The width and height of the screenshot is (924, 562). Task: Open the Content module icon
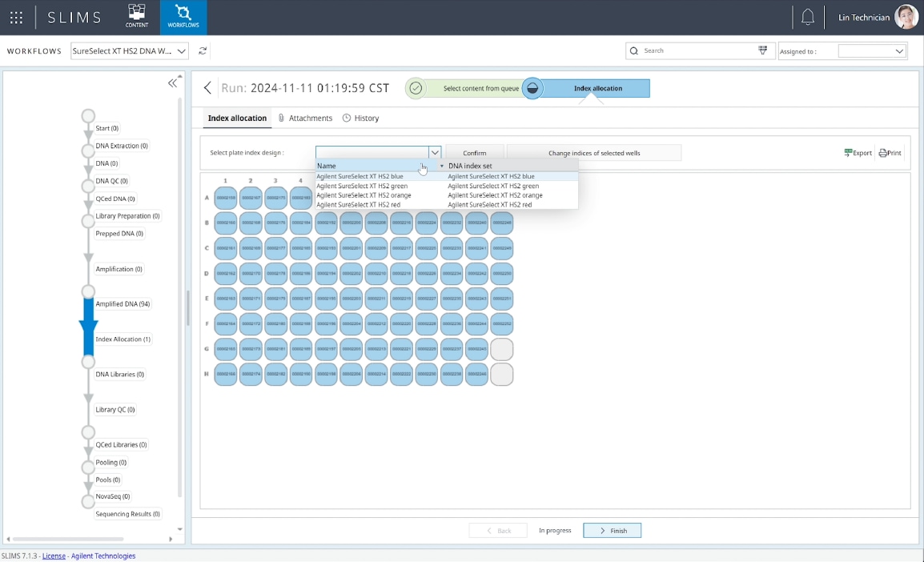[137, 17]
